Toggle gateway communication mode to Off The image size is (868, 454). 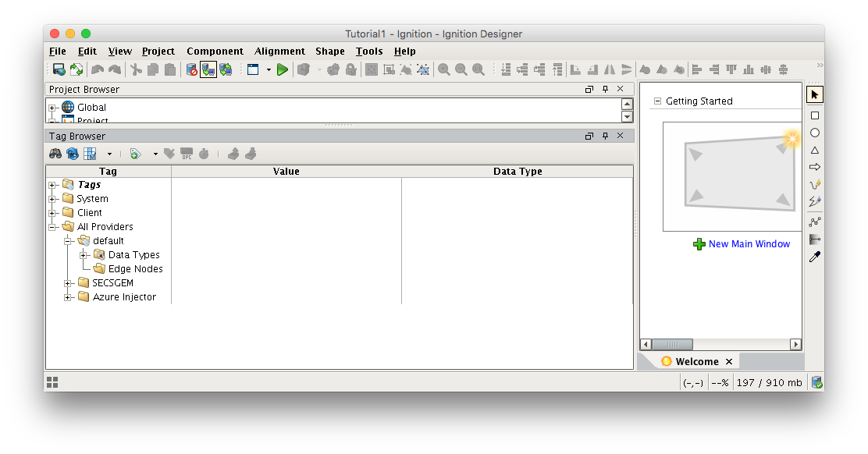click(192, 69)
